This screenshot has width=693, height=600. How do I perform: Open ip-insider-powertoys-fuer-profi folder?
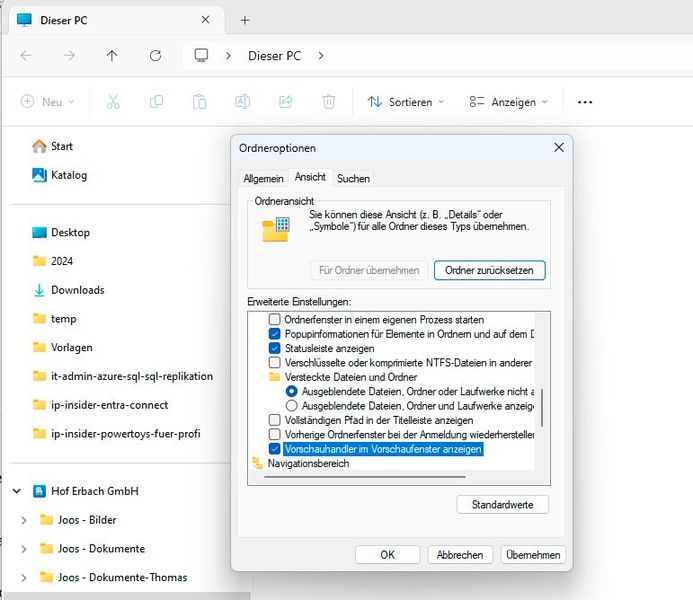116,433
